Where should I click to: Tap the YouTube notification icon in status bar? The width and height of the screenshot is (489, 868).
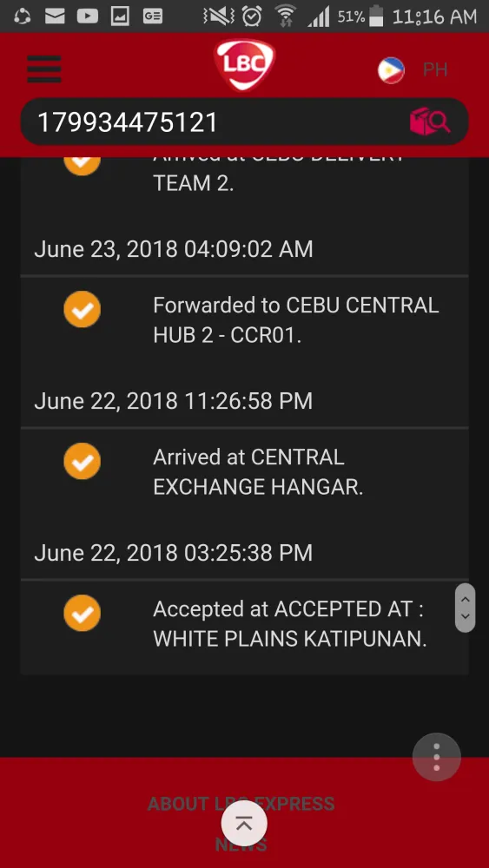pyautogui.click(x=88, y=16)
